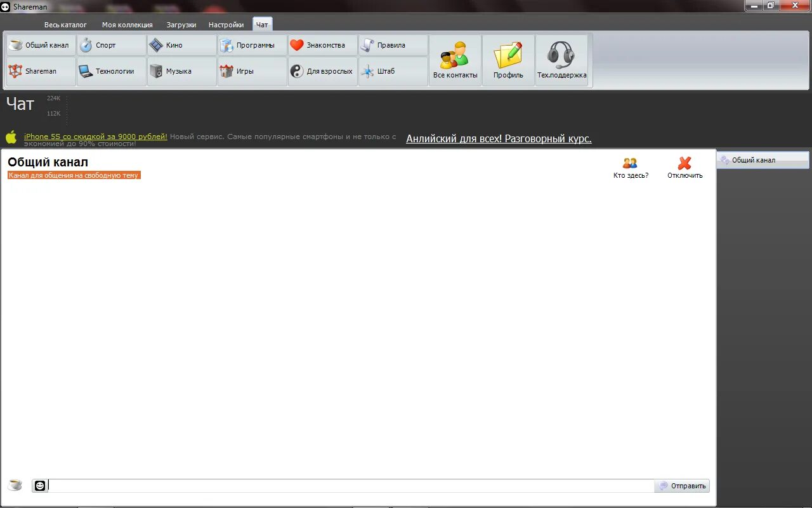Click the Чат section title

pos(20,104)
